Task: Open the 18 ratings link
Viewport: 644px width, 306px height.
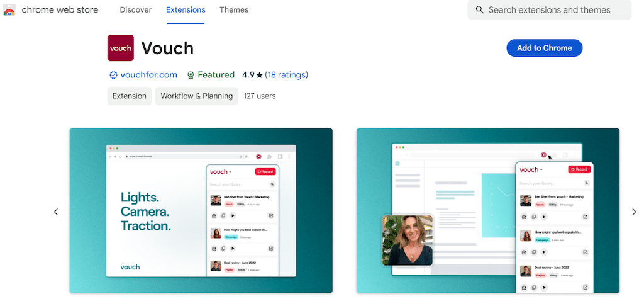Action: pos(287,75)
